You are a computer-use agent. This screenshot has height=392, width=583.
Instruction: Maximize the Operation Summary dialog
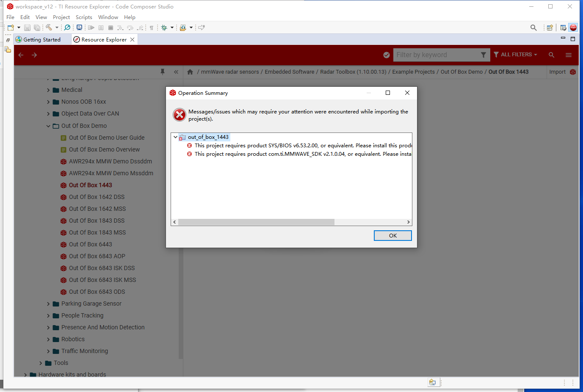[x=388, y=93]
